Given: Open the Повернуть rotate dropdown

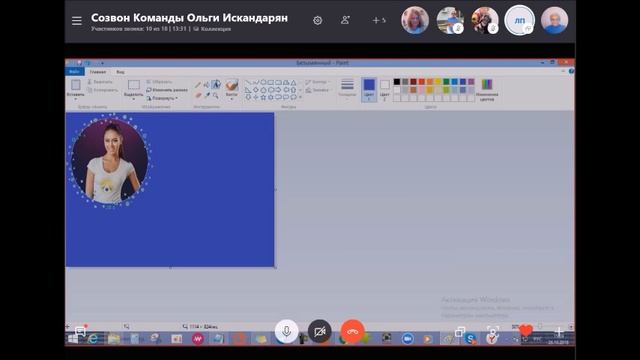Looking at the screenshot, I should pyautogui.click(x=162, y=98).
